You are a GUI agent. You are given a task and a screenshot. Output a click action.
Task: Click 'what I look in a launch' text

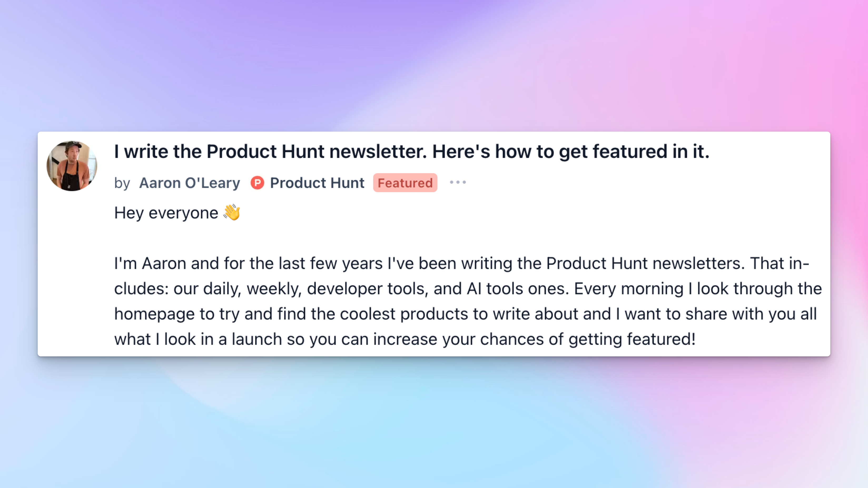[198, 339]
